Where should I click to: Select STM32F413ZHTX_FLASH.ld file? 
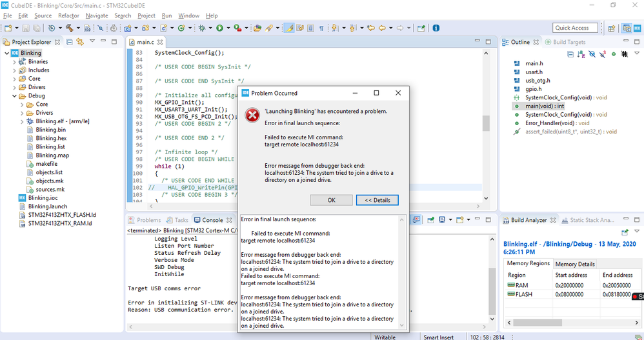coord(58,215)
